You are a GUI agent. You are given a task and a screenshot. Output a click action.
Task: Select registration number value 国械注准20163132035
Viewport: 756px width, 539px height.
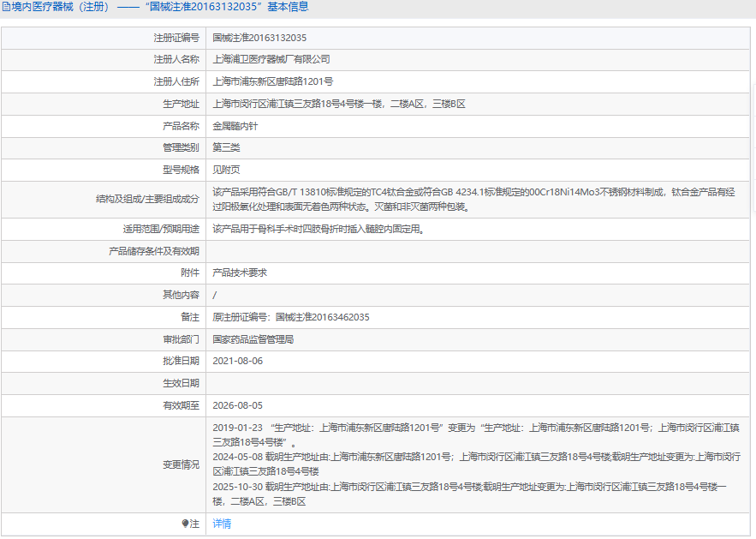pyautogui.click(x=259, y=38)
